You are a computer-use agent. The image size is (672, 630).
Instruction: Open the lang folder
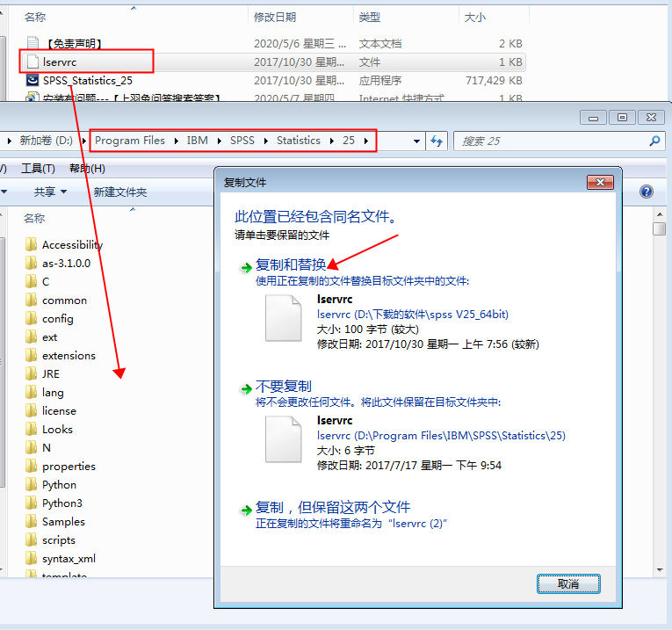45,392
